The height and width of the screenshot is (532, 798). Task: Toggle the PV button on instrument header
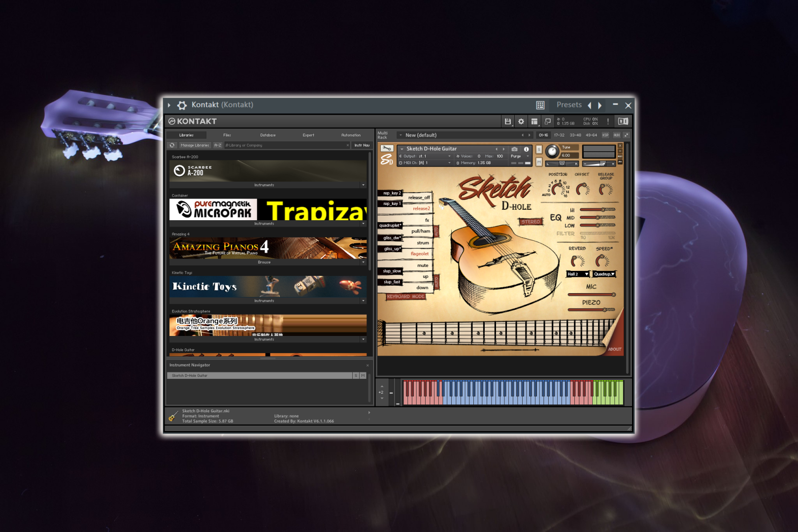tap(620, 162)
